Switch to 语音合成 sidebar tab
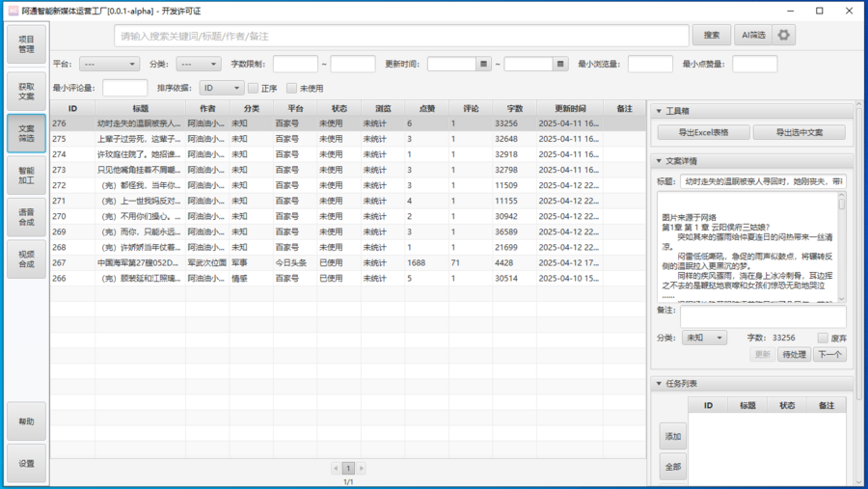 pos(27,217)
